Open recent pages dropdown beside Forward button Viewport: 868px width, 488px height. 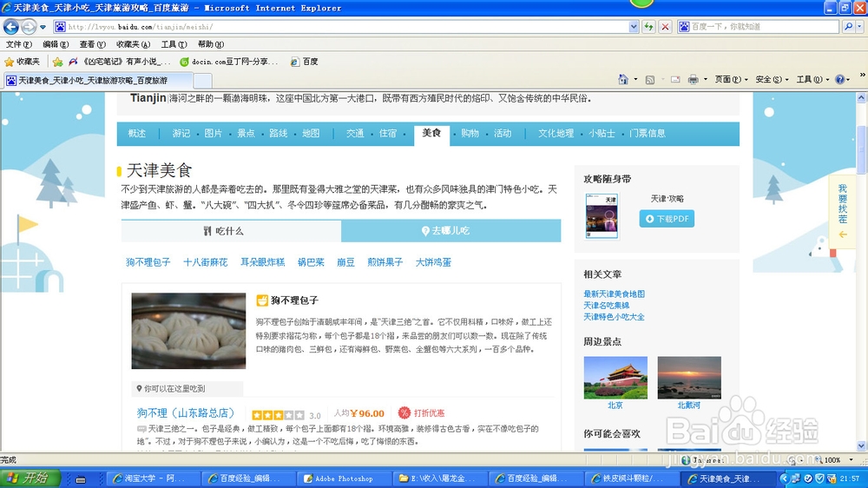coord(43,27)
